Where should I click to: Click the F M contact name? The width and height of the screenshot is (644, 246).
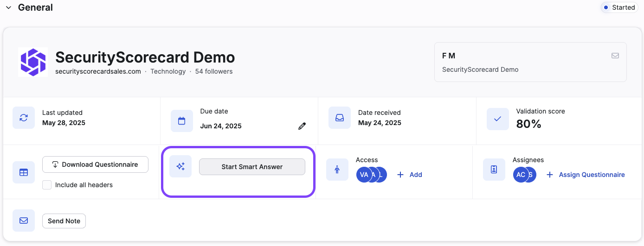pyautogui.click(x=449, y=56)
